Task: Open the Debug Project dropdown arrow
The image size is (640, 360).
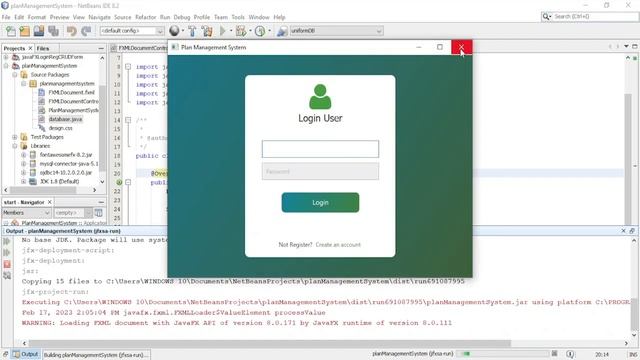Action: [x=250, y=31]
